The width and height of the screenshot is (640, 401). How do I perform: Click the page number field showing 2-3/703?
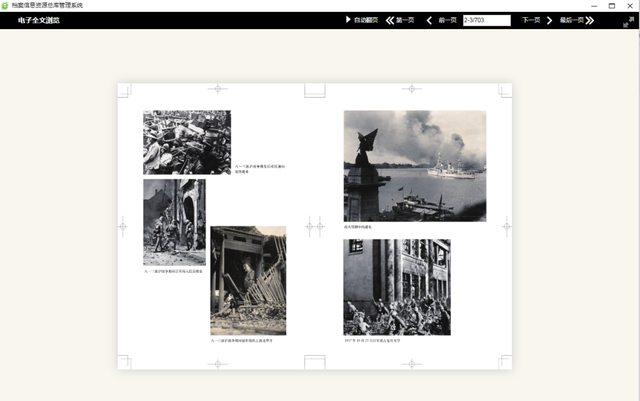tap(486, 20)
